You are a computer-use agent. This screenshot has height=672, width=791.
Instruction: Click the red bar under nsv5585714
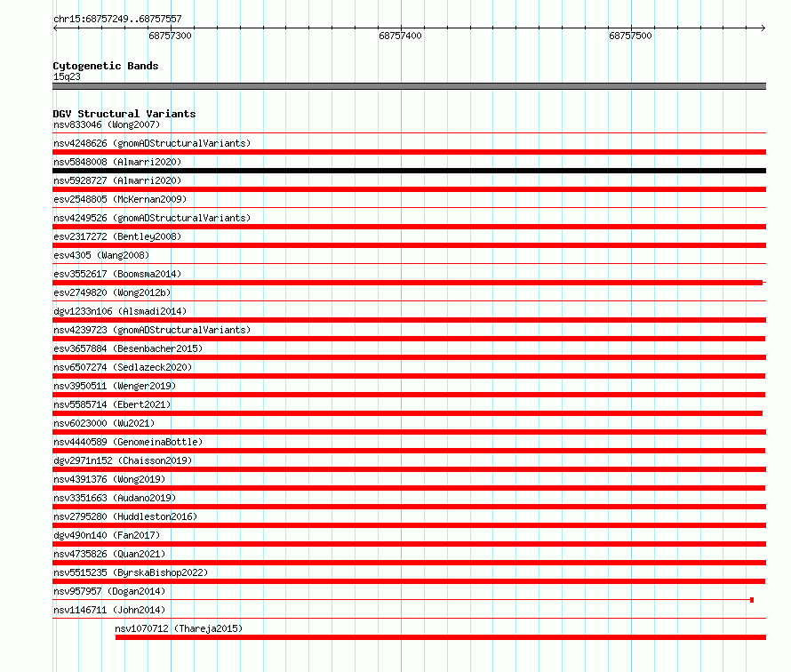coord(408,413)
